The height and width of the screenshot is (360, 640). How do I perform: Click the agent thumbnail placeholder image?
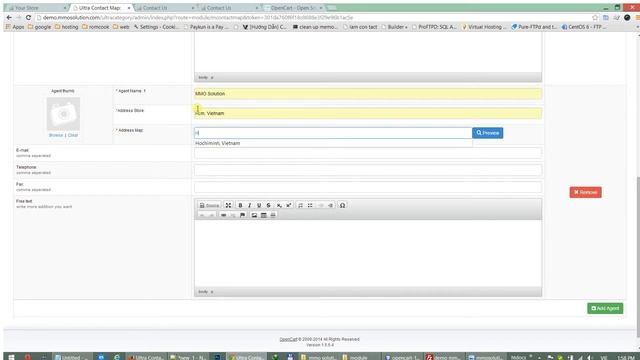(x=63, y=114)
